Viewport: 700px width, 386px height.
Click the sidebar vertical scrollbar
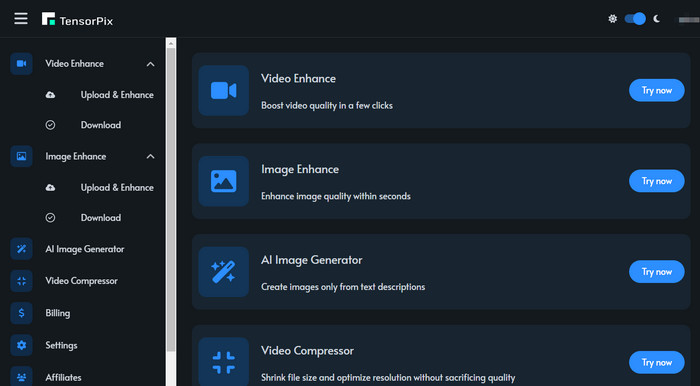tap(171, 199)
